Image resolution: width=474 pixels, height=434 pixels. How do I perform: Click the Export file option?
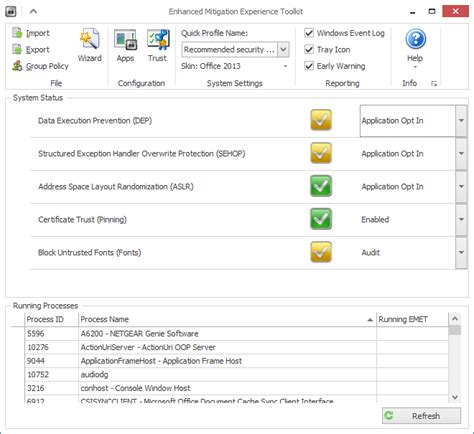coord(31,50)
